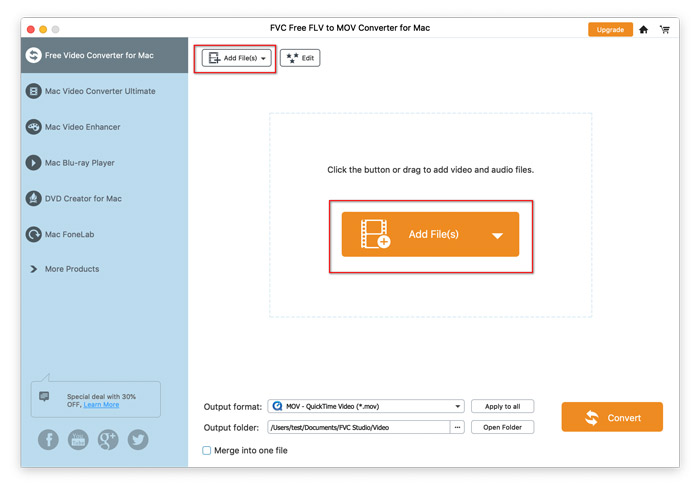Click the Mac Blu-ray Player play icon
700x491 pixels.
point(33,162)
